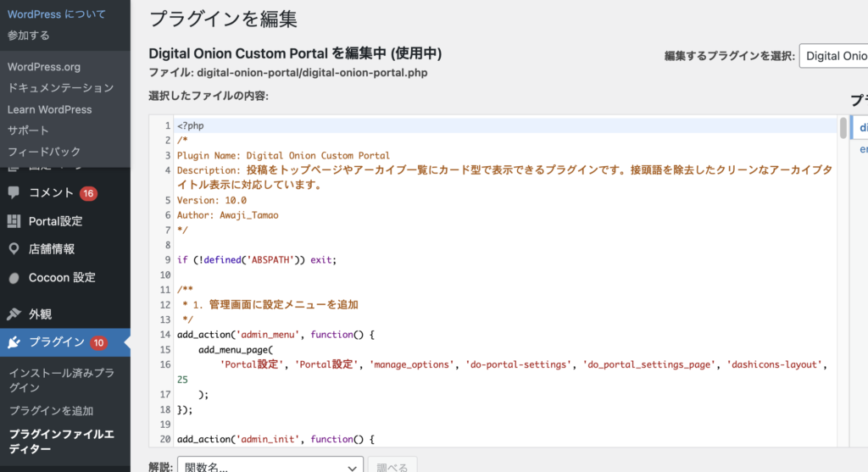Click the プラグイン plug icon
This screenshot has height=472, width=868.
(14, 342)
